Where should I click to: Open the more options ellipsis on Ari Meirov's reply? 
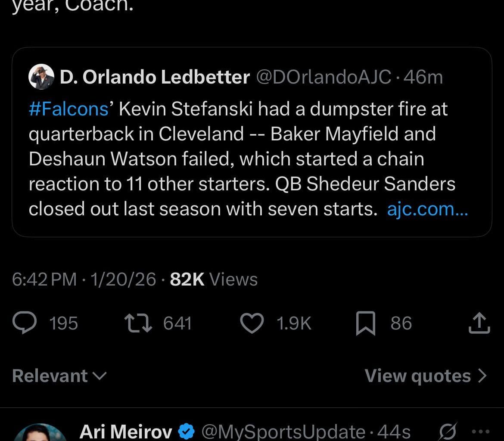click(479, 430)
